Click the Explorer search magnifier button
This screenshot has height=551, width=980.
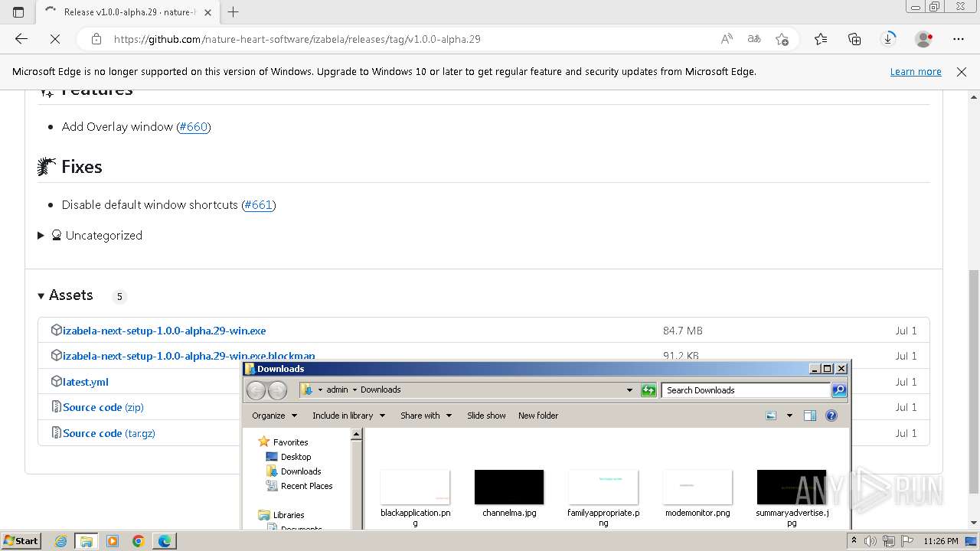click(x=839, y=390)
